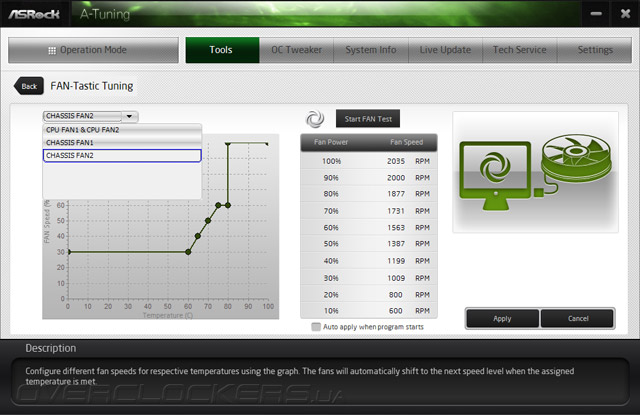Select the 10% 600 RPM row
The width and height of the screenshot is (640, 415).
(369, 311)
